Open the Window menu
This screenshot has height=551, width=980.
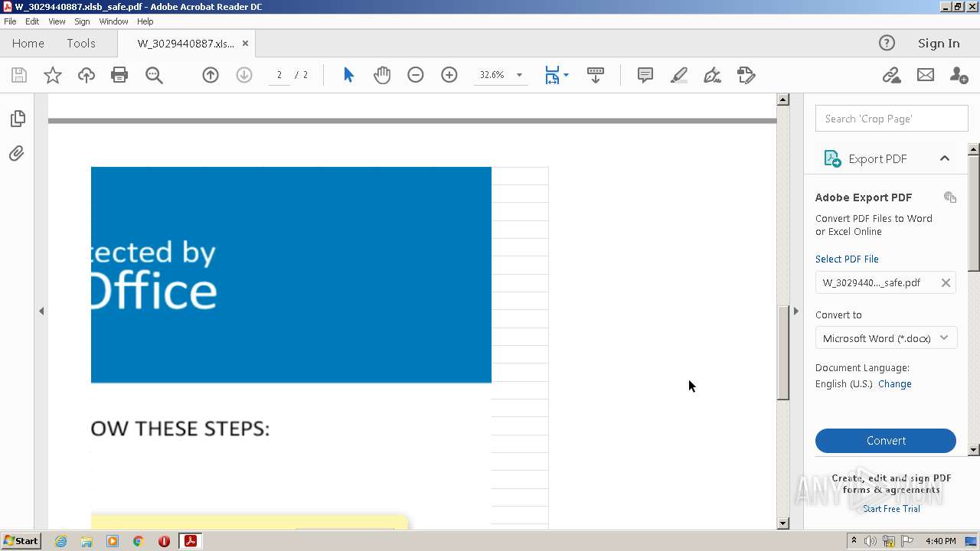click(113, 21)
